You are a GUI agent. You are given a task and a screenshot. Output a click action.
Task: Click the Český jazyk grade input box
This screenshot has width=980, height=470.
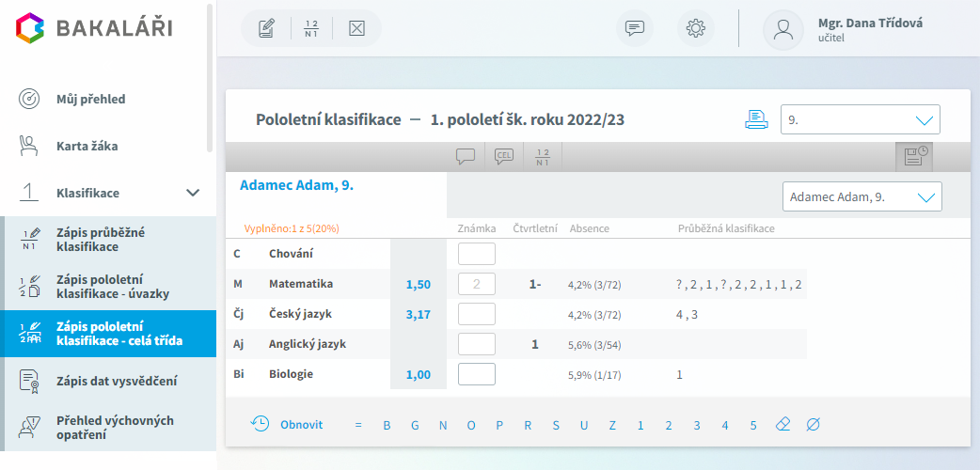pyautogui.click(x=477, y=314)
